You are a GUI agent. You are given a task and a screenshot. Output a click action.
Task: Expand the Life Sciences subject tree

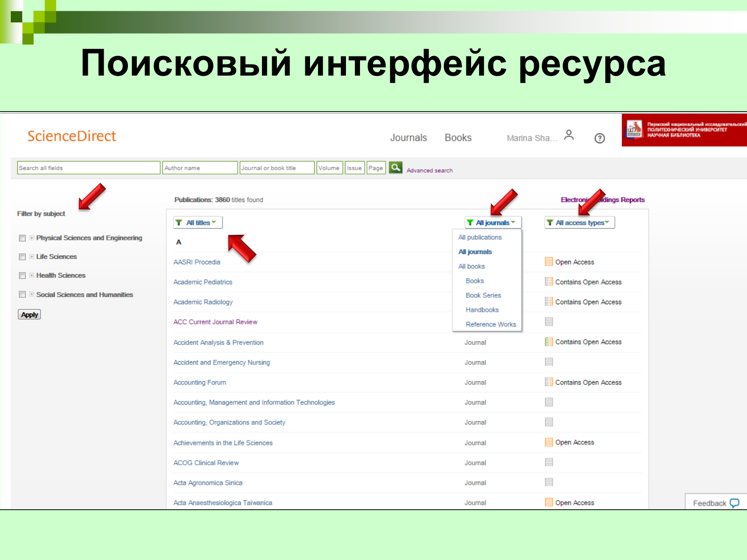coord(32,256)
